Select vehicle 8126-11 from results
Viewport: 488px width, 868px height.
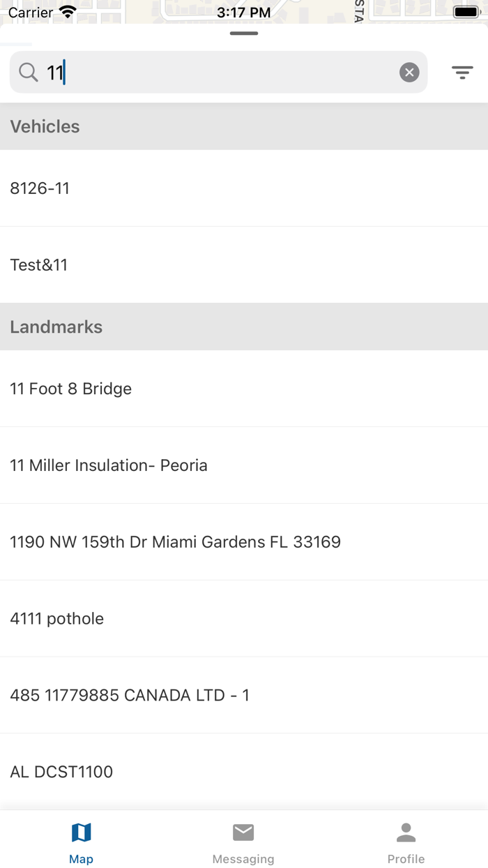244,188
